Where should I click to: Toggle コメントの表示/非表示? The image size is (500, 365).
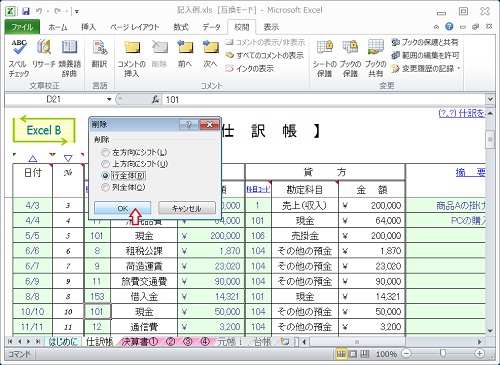pyautogui.click(x=265, y=42)
